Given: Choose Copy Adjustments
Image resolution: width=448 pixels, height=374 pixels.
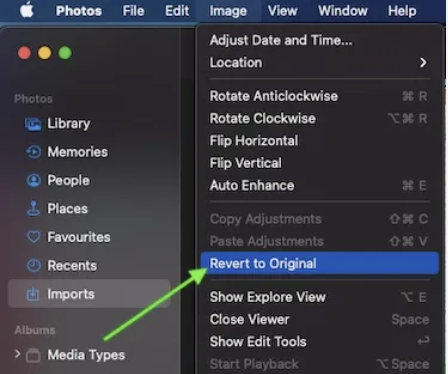Looking at the screenshot, I should click(319, 219).
